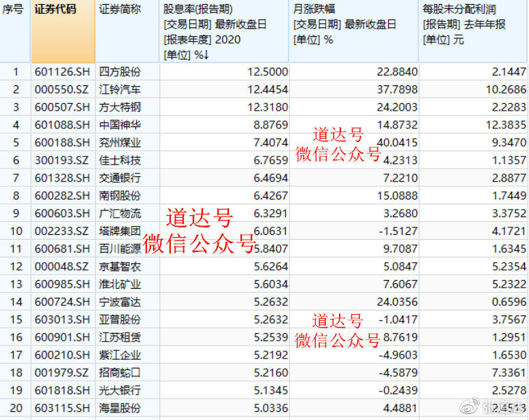The height and width of the screenshot is (420, 529).
Task: Click stock code 603115.SH
Action: (62, 408)
